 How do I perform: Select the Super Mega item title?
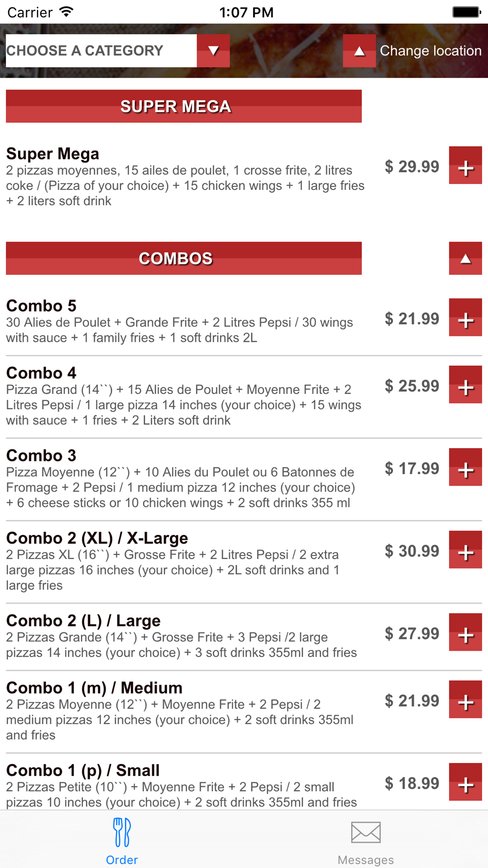[x=53, y=154]
